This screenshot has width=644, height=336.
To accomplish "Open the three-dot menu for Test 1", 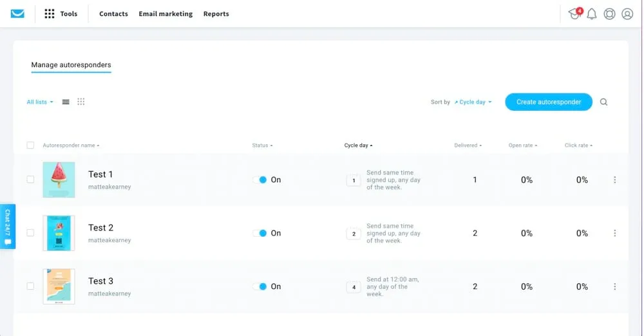I will (x=614, y=180).
